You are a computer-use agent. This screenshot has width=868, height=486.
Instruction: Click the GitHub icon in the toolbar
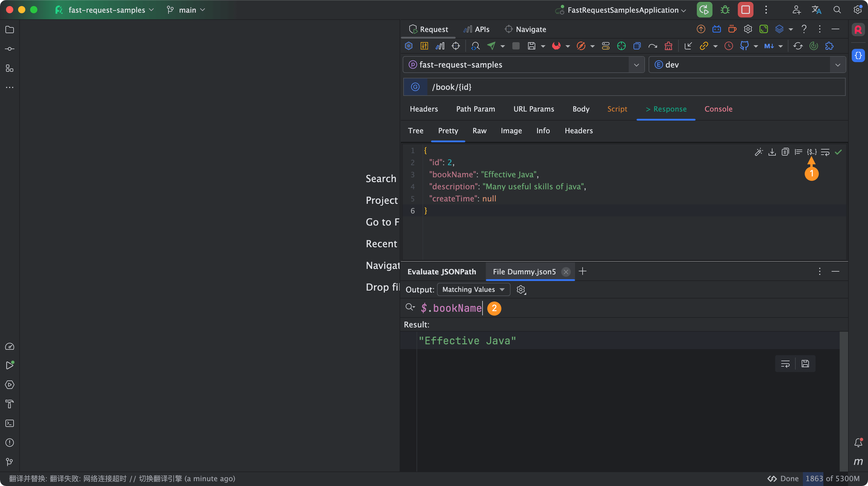(744, 46)
